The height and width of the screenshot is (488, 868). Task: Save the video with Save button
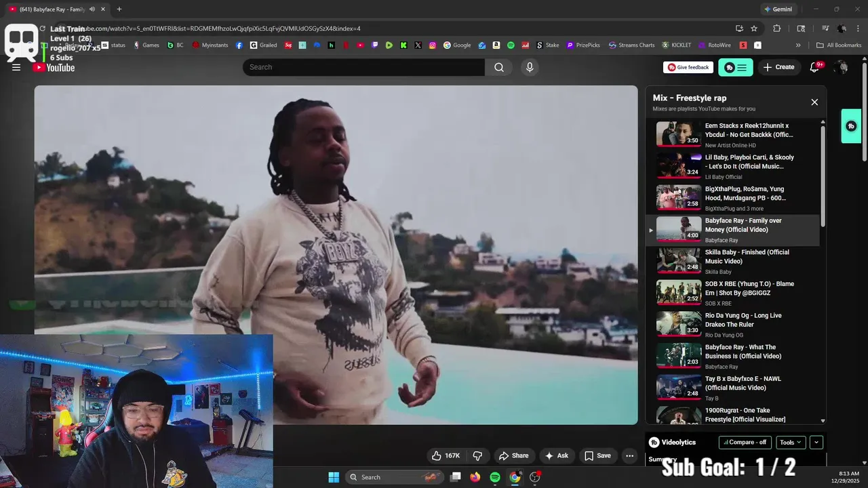pos(597,455)
